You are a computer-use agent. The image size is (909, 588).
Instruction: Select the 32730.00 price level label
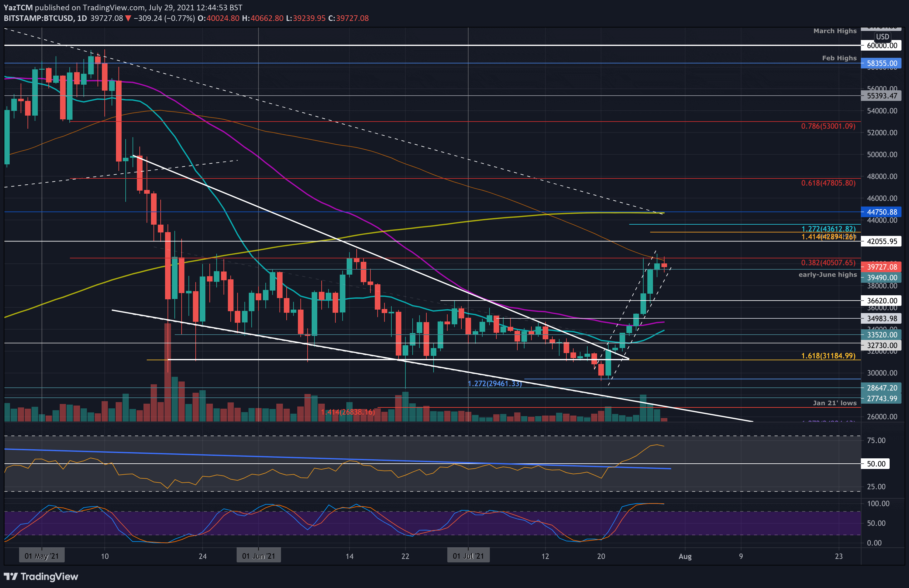click(x=881, y=345)
